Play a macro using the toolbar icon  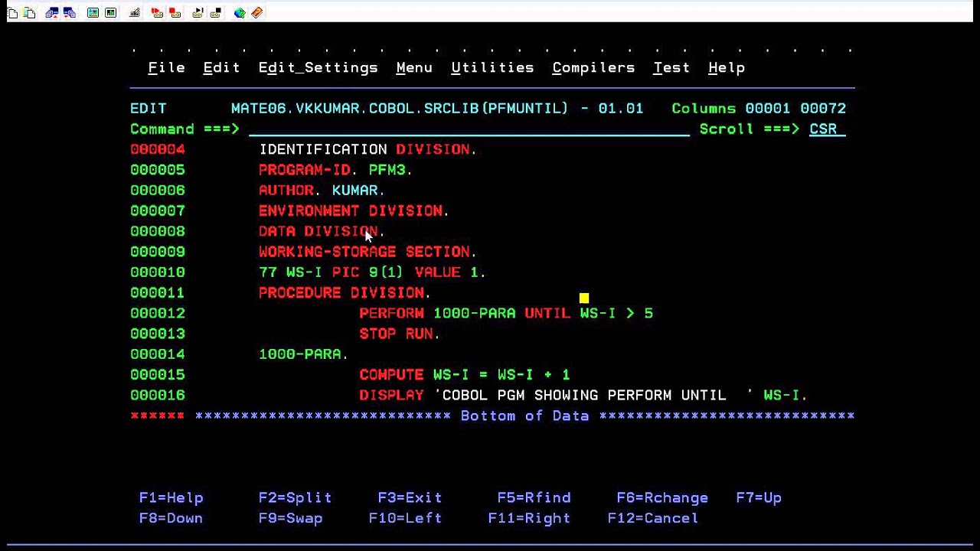(x=198, y=13)
